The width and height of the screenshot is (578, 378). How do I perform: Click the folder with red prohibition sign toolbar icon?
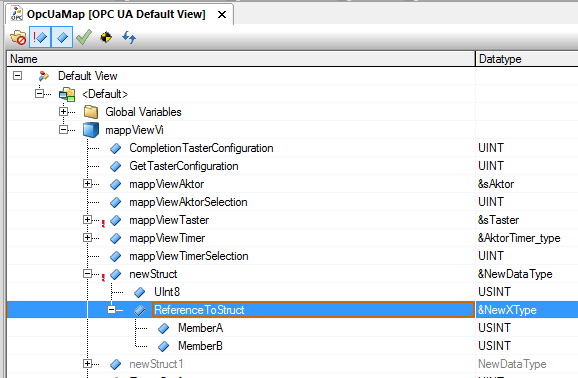click(x=18, y=37)
